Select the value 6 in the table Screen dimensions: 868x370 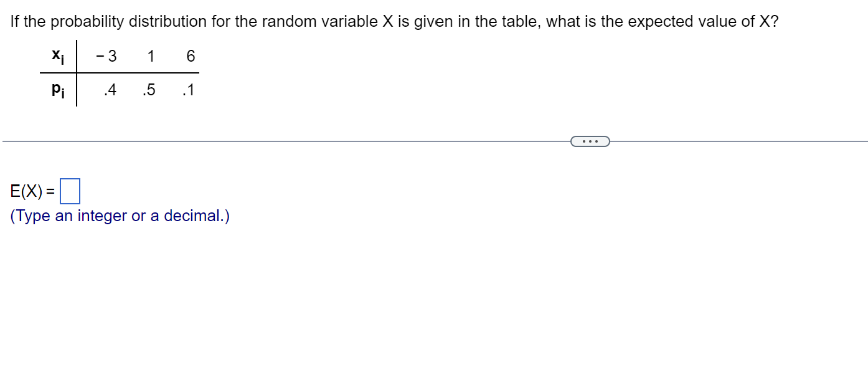(190, 56)
